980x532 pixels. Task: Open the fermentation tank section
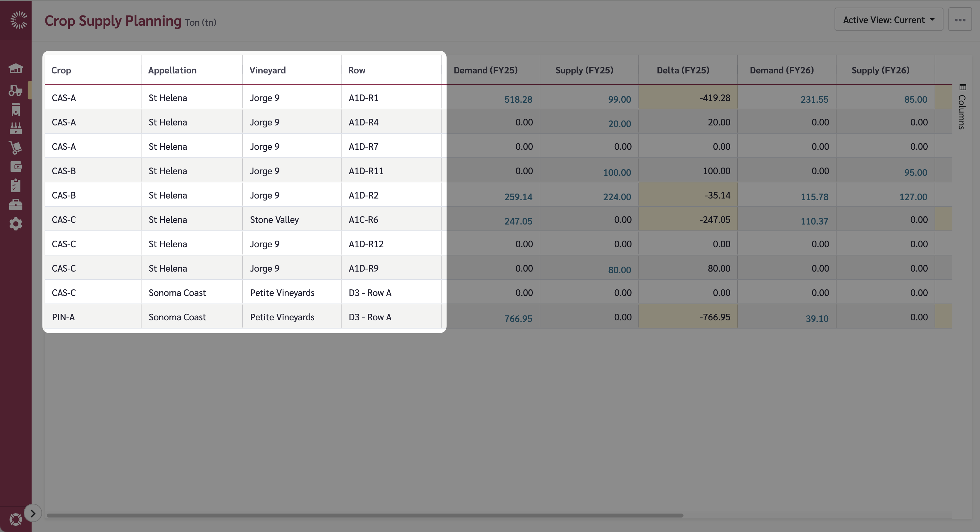point(15,109)
